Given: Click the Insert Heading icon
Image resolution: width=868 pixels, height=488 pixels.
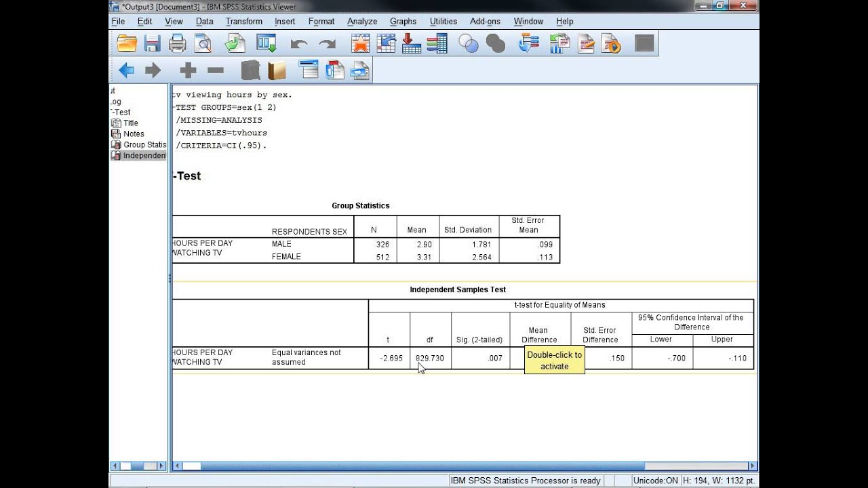Looking at the screenshot, I should [x=309, y=69].
